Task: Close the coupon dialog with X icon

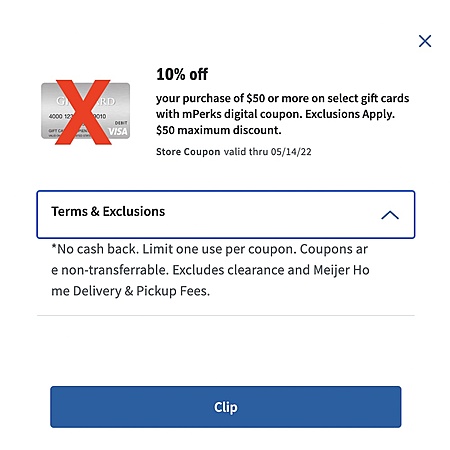Action: tap(425, 41)
